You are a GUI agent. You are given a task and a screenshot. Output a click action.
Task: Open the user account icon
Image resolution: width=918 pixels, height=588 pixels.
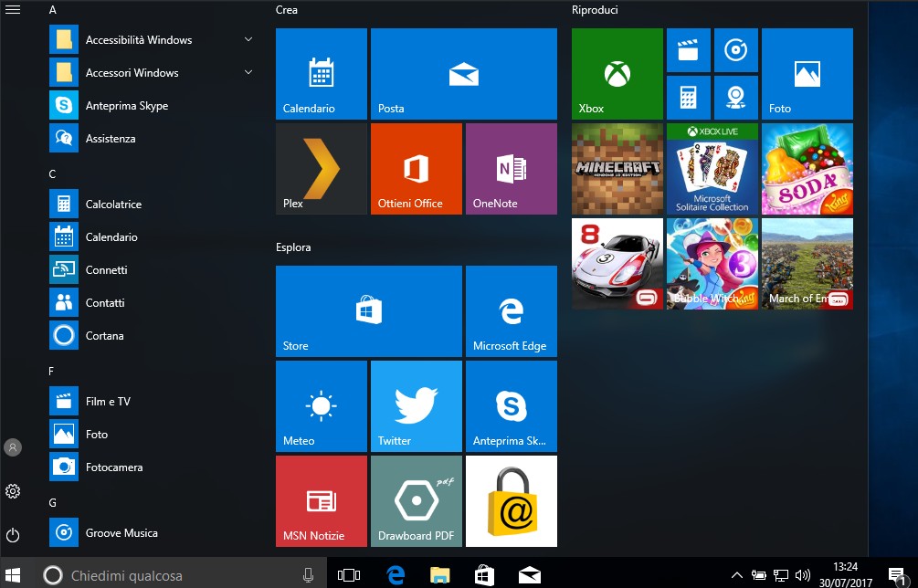pyautogui.click(x=13, y=447)
